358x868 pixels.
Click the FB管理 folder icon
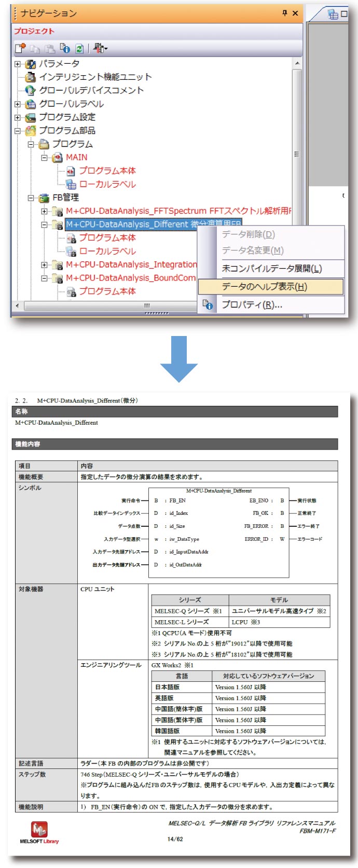click(x=44, y=198)
